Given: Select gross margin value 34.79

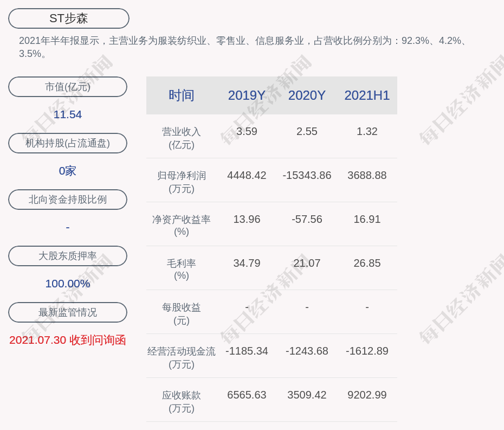Looking at the screenshot, I should 247,263.
